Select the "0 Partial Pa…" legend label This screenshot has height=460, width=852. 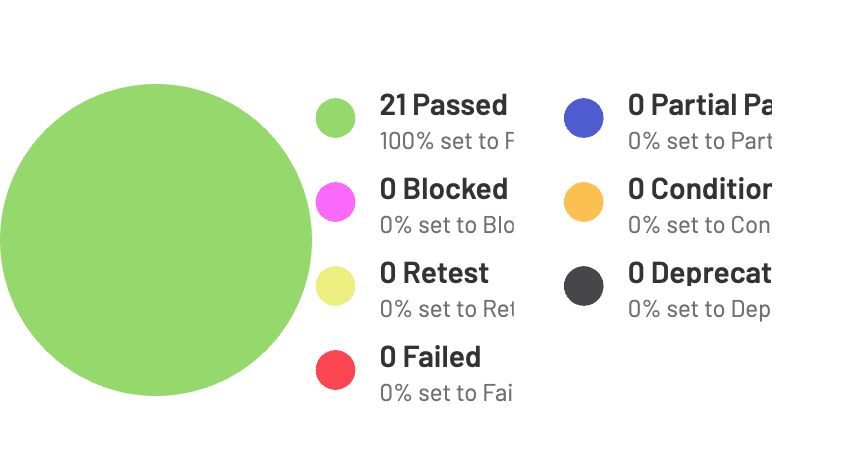point(699,105)
